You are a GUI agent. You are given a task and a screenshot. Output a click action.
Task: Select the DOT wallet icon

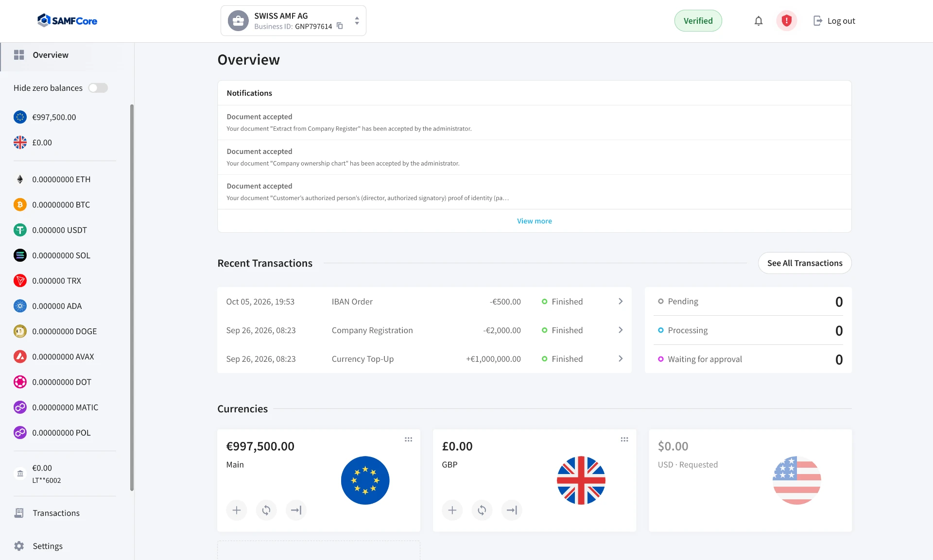(20, 382)
